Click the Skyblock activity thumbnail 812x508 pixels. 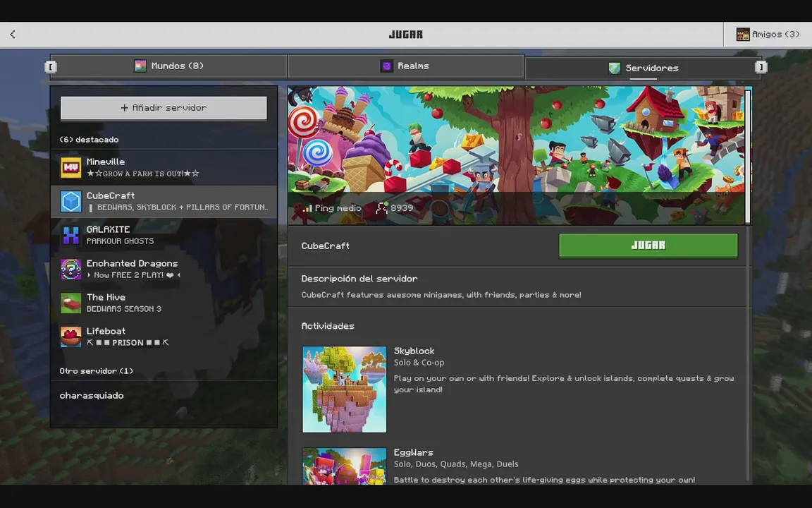345,389
